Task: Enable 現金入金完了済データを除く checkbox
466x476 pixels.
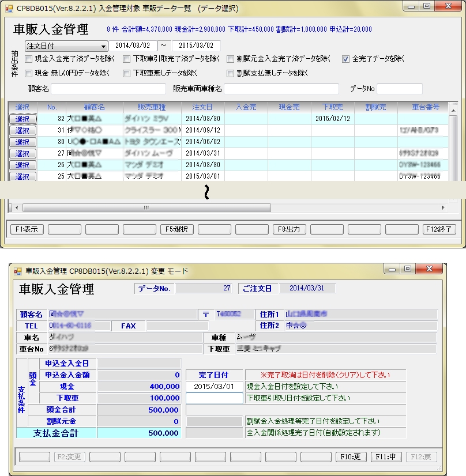Action: pos(29,59)
